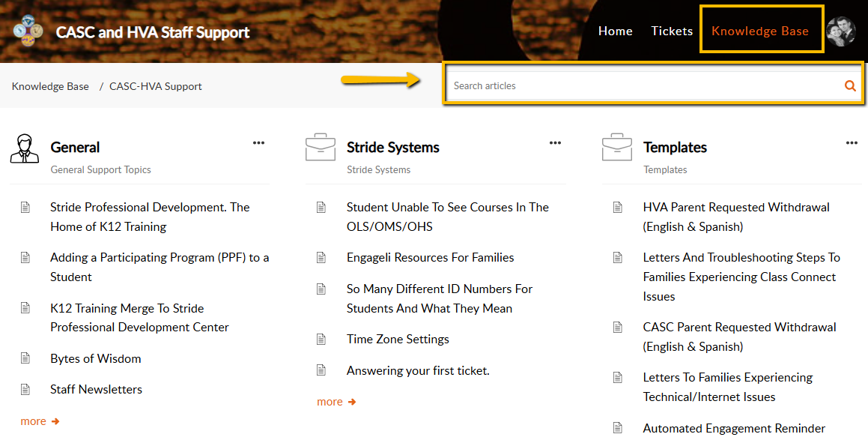The width and height of the screenshot is (868, 446).
Task: Open Engageli Resources For Families article
Action: click(x=430, y=258)
